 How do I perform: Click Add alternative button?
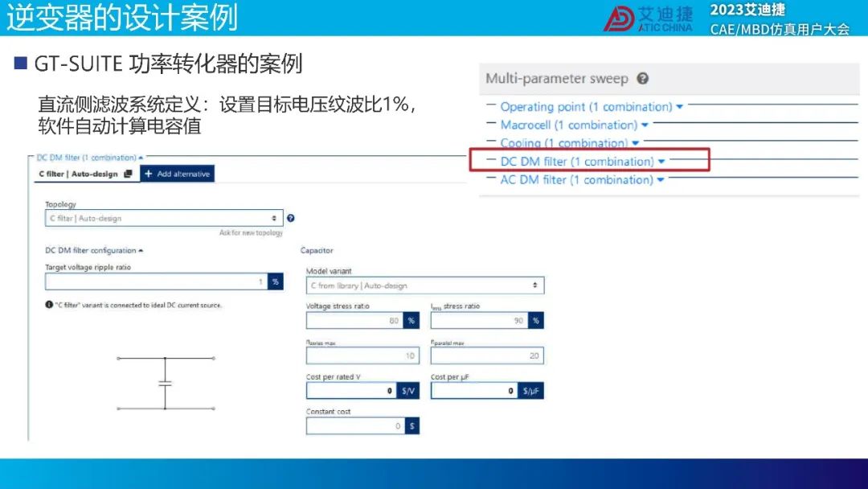(177, 174)
